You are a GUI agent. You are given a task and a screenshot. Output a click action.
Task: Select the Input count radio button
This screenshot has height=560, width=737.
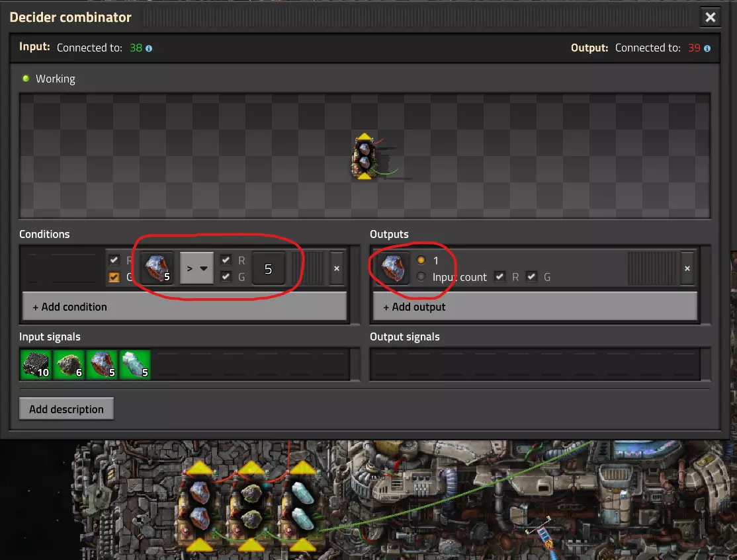(421, 277)
